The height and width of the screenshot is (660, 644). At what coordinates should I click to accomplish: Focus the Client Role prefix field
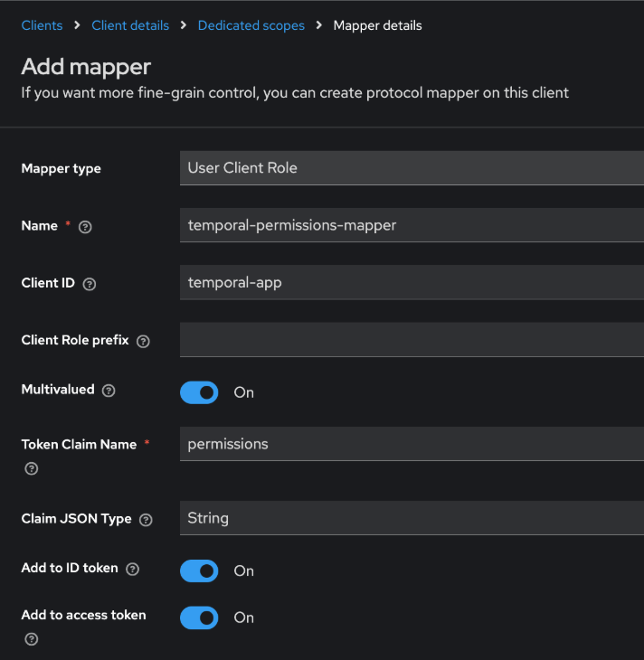click(x=412, y=340)
